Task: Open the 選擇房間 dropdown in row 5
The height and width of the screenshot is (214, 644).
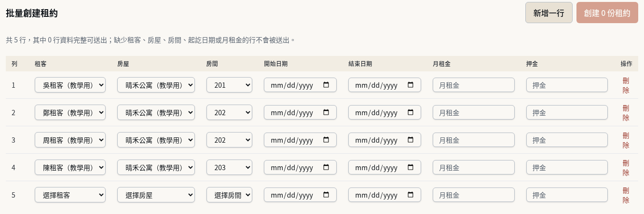Action: tap(229, 195)
